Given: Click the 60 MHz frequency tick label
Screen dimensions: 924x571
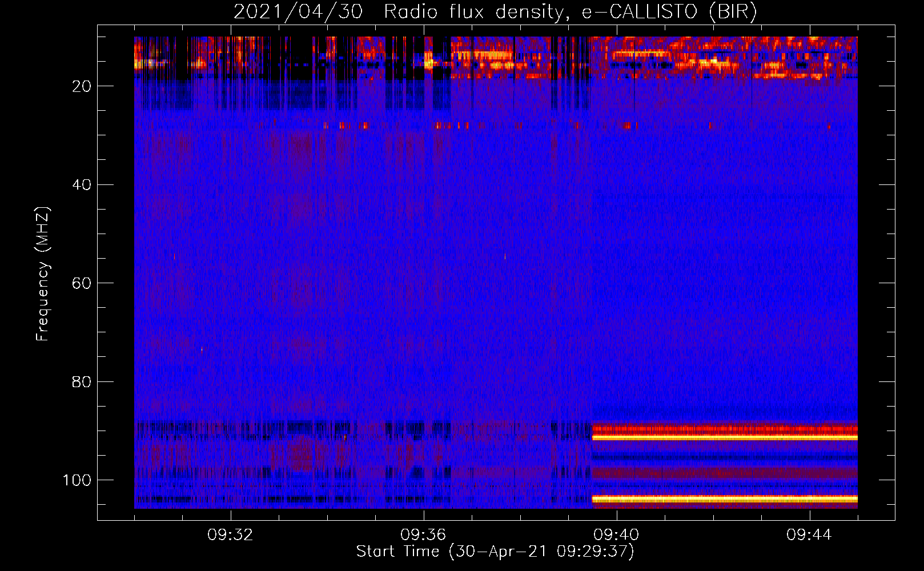Looking at the screenshot, I should click(x=82, y=283).
